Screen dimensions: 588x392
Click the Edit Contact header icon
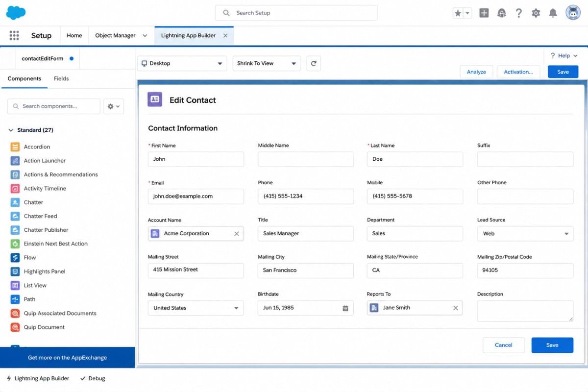(x=155, y=99)
